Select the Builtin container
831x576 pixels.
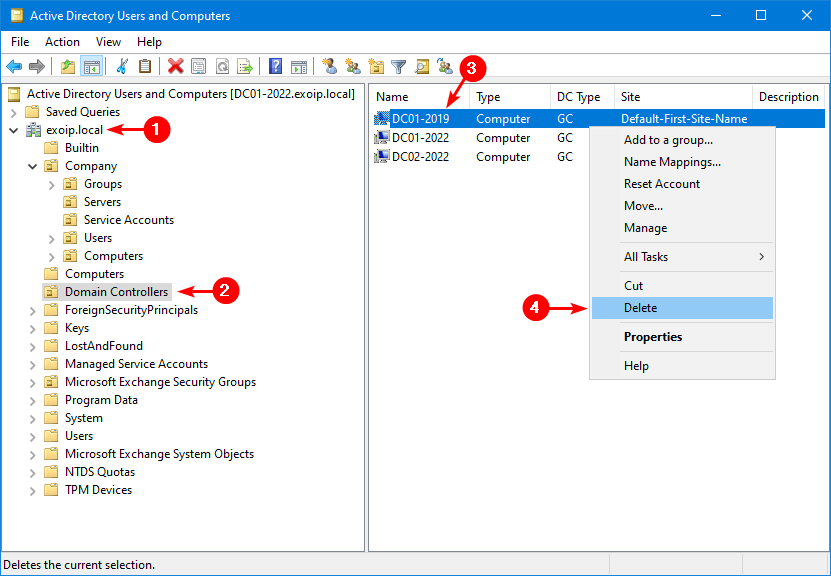click(82, 148)
